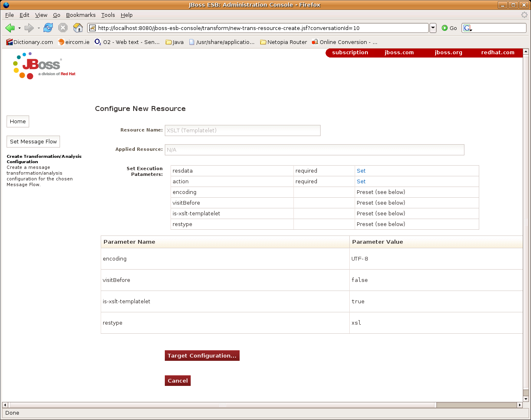The image size is (531, 420).
Task: Click the vertical scrollbar up arrow
Action: [x=526, y=52]
